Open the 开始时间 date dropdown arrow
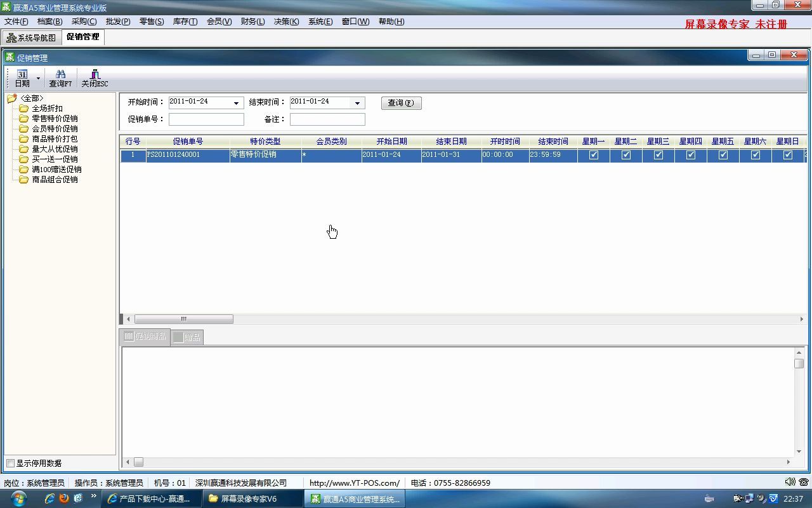The height and width of the screenshot is (508, 812). 236,103
